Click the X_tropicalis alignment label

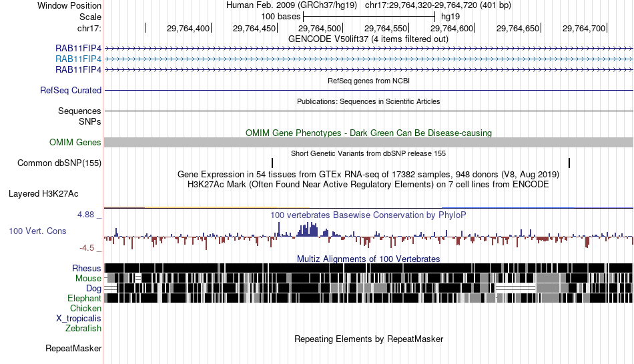[x=79, y=319]
